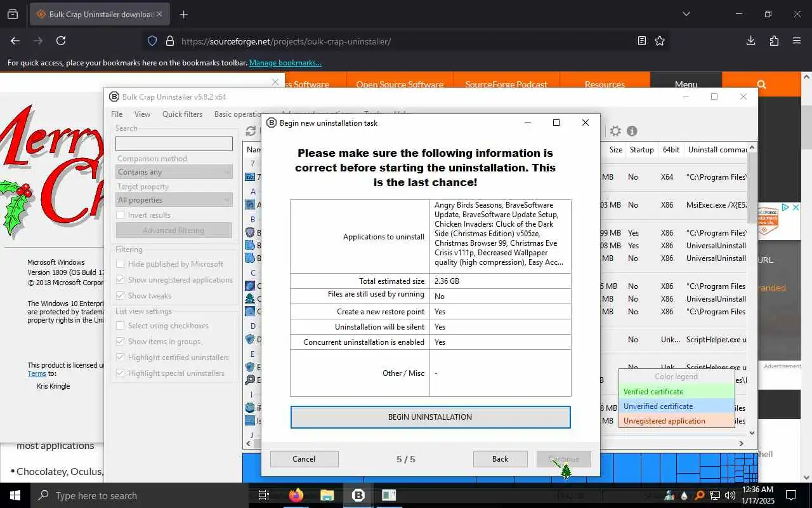Go Back to the previous wizard step
Image resolution: width=812 pixels, height=508 pixels.
[500, 459]
